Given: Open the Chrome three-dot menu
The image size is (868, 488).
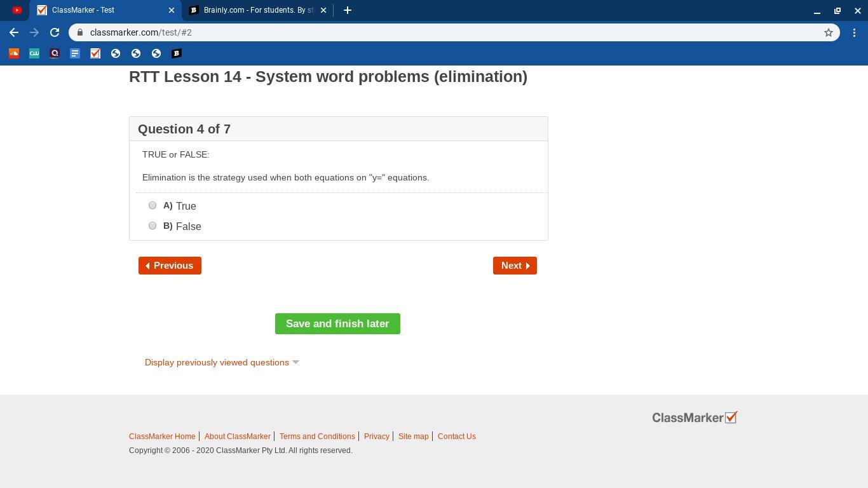Looking at the screenshot, I should 855,32.
